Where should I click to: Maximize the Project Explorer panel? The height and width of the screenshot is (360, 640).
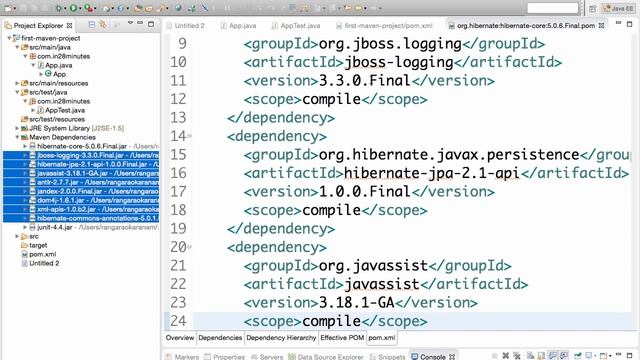point(151,24)
